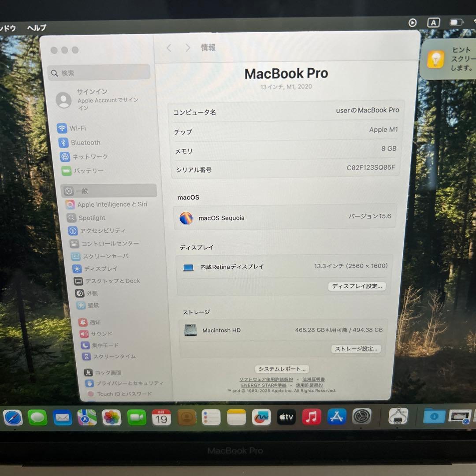
Task: Open Touch ID とパスワード settings
Action: click(119, 394)
